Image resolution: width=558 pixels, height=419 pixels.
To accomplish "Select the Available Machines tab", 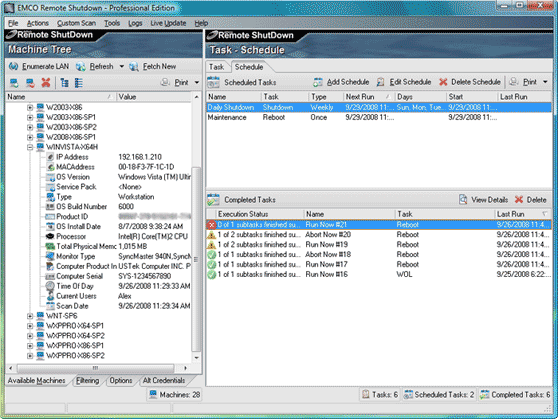I will pos(37,381).
